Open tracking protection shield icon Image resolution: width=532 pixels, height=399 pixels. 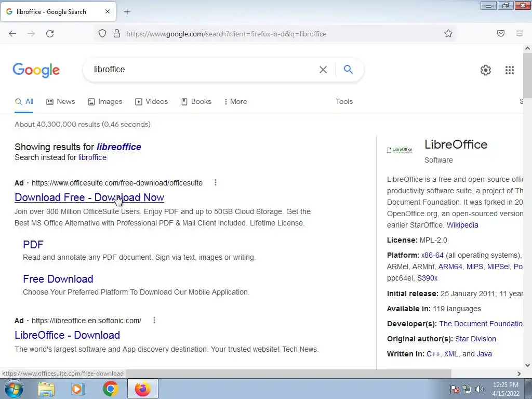[102, 34]
